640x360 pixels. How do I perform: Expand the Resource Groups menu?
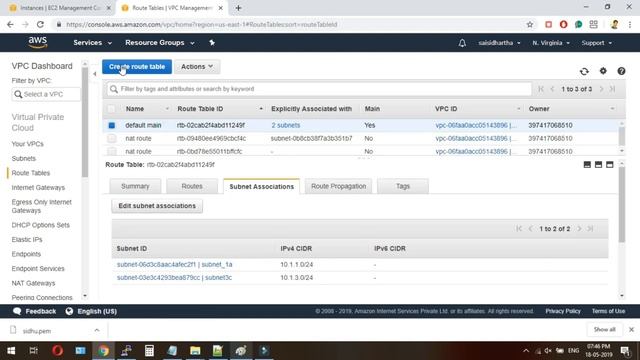pyautogui.click(x=160, y=42)
